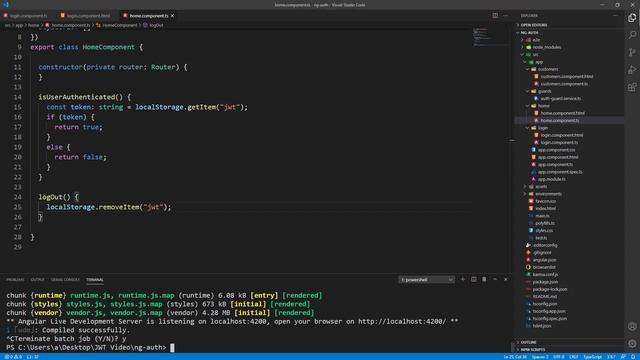This screenshot has height=360, width=640.
Task: Open the Run and Debug view icon
Action: click(x=632, y=70)
